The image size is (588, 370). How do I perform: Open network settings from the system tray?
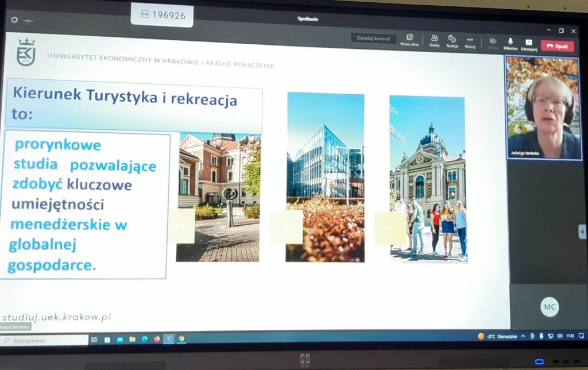551,336
